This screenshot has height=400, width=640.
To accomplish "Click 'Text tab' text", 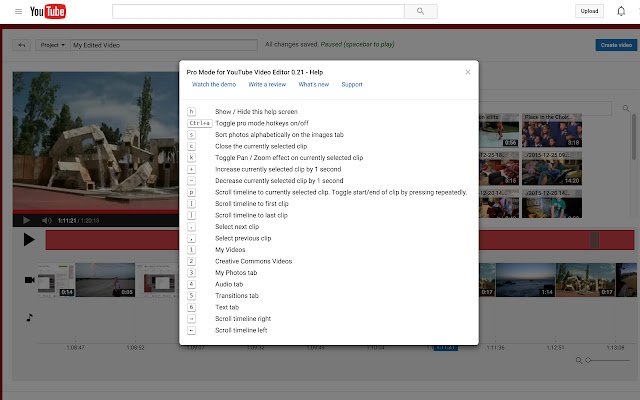I will pyautogui.click(x=227, y=307).
